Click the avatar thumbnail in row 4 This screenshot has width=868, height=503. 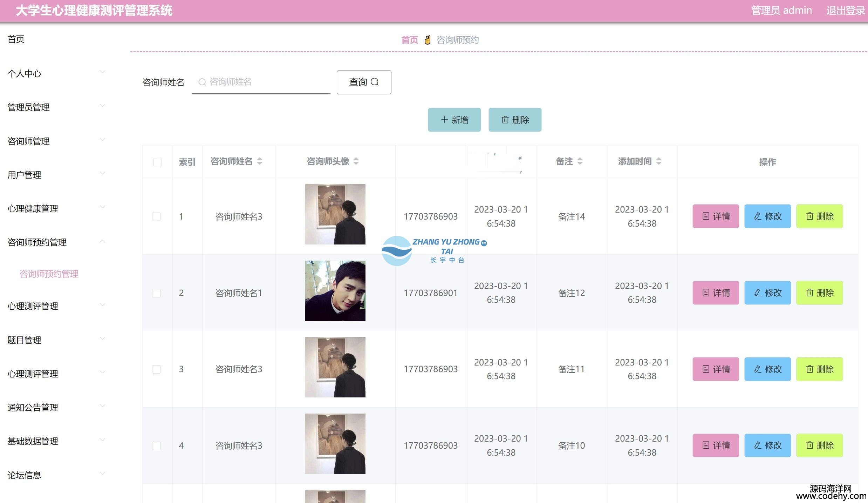(x=335, y=444)
